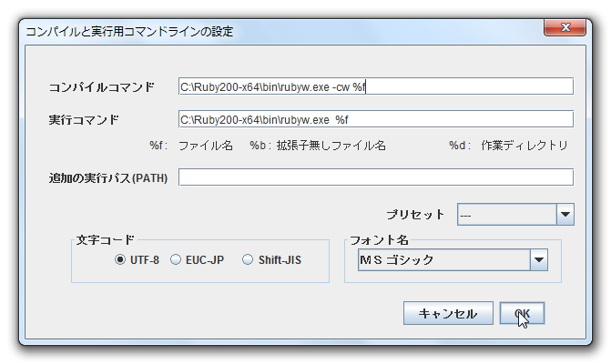Click the コンパイルコマンド label
This screenshot has height=364, width=611.
point(102,86)
